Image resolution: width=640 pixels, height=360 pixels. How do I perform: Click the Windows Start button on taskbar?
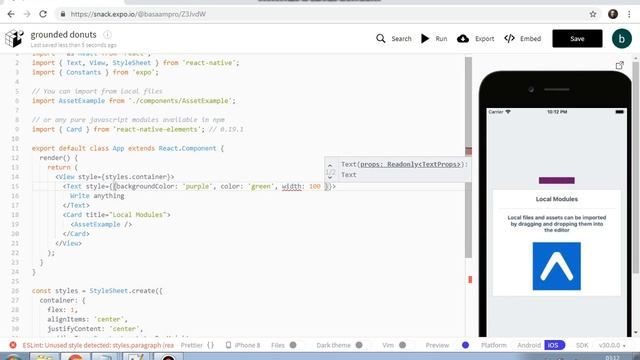click(x=12, y=357)
